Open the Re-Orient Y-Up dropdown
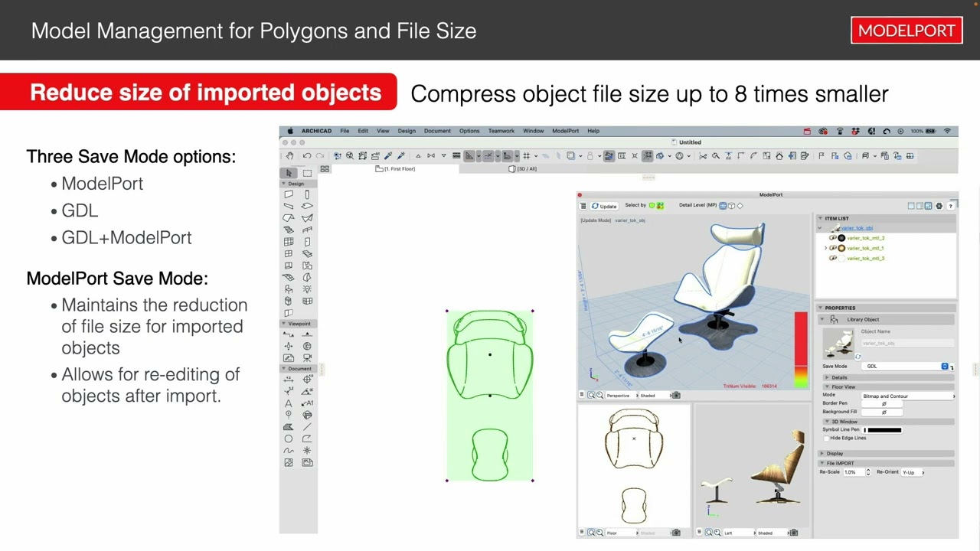Screen dimensions: 980x551 click(x=913, y=472)
